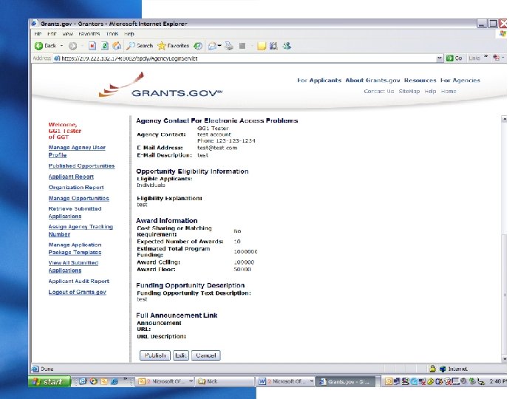Image resolution: width=532 pixels, height=399 pixels.
Task: Open the Favorites star panel
Action: click(174, 46)
